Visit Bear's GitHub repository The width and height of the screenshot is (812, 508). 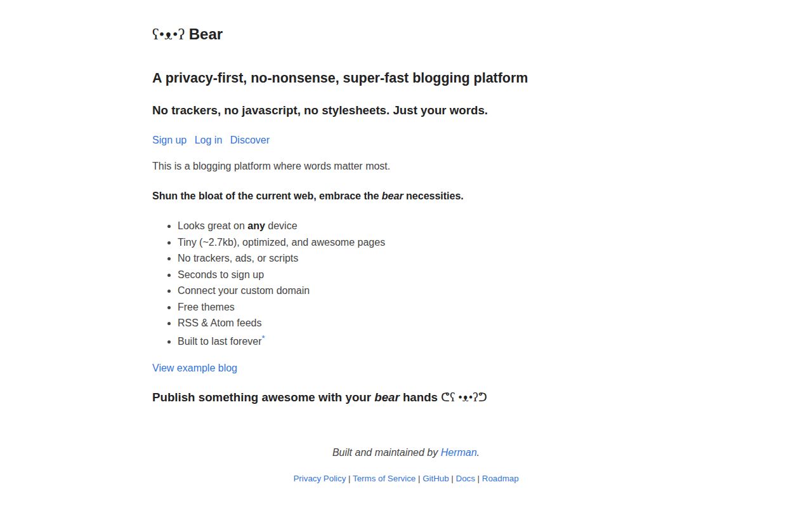[x=435, y=478]
